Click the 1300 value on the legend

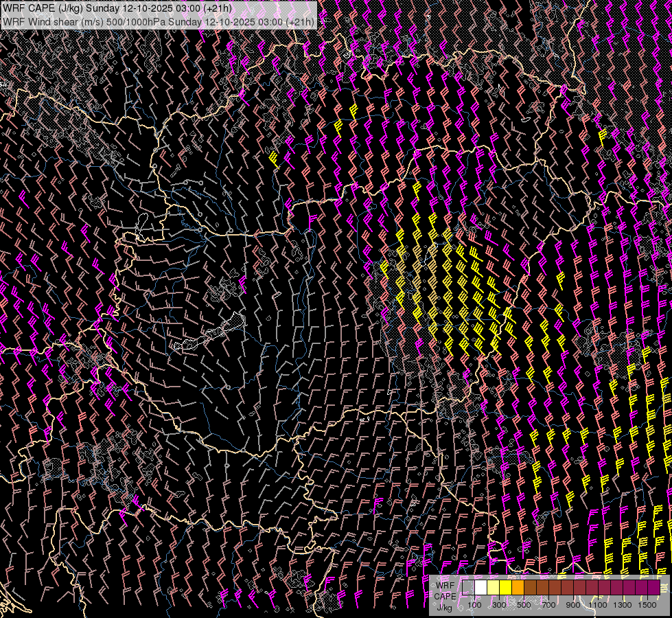(622, 605)
